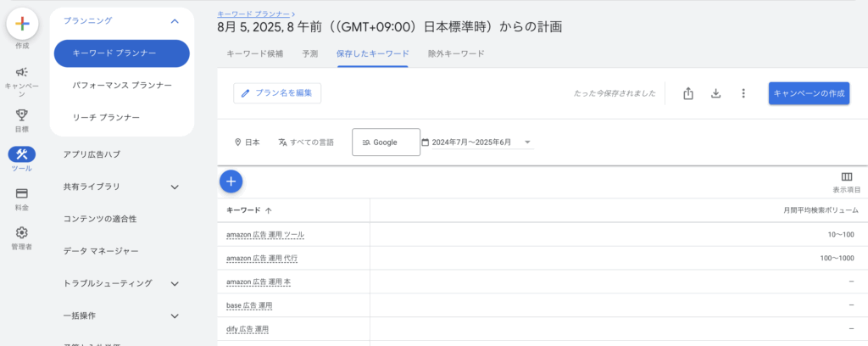This screenshot has height=346, width=868.
Task: Click the share plan icon
Action: click(688, 93)
